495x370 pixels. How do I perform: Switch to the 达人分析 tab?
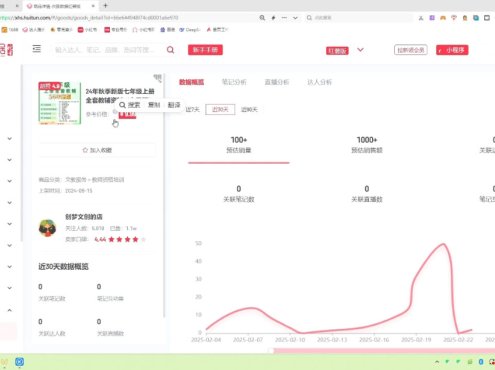pyautogui.click(x=319, y=82)
